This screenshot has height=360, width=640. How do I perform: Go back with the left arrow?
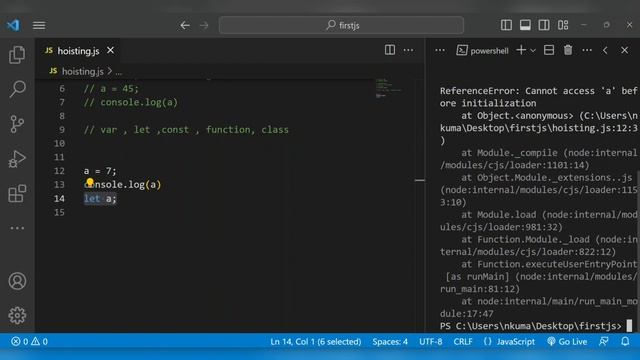(x=185, y=25)
